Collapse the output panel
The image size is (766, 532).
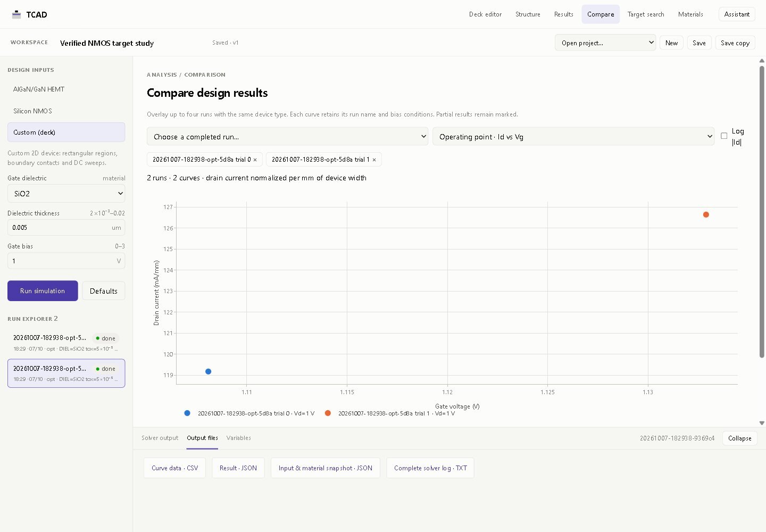click(x=739, y=438)
